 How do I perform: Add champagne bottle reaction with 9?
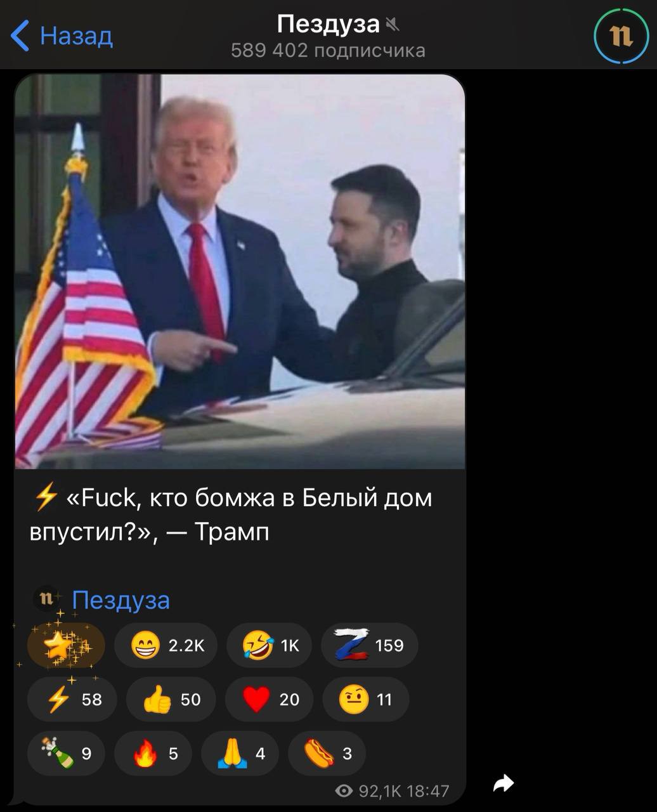(x=66, y=753)
